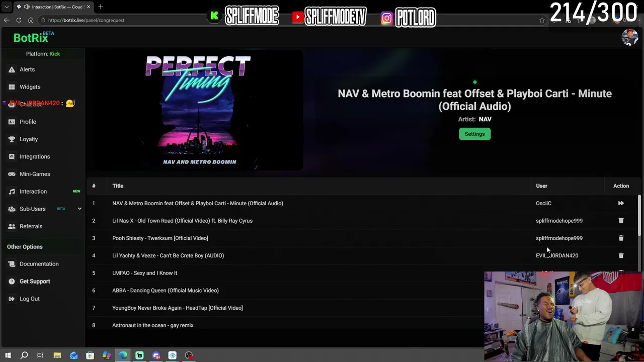644x362 pixels.
Task: Select 'Astronaut in the ocean - gay remix'
Action: [x=153, y=325]
